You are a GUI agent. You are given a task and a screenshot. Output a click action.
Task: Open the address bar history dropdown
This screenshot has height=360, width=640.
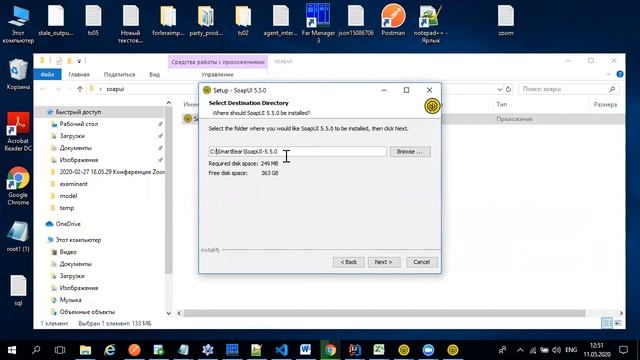pyautogui.click(x=500, y=89)
